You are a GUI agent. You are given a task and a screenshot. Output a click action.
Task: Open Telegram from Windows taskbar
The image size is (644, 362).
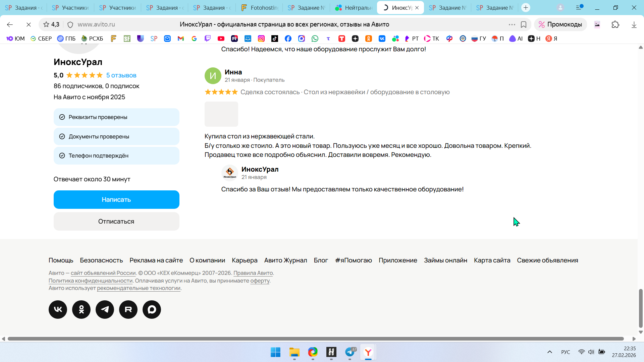(350, 352)
